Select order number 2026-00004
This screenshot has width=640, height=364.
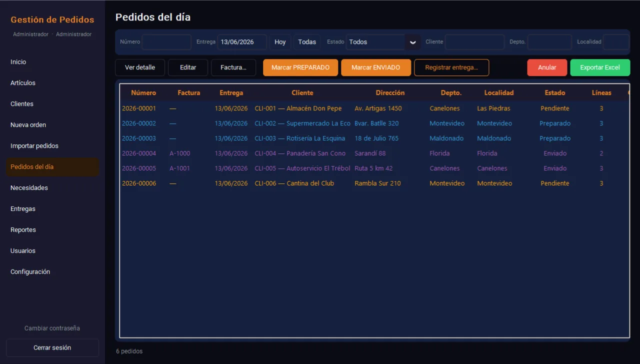139,153
